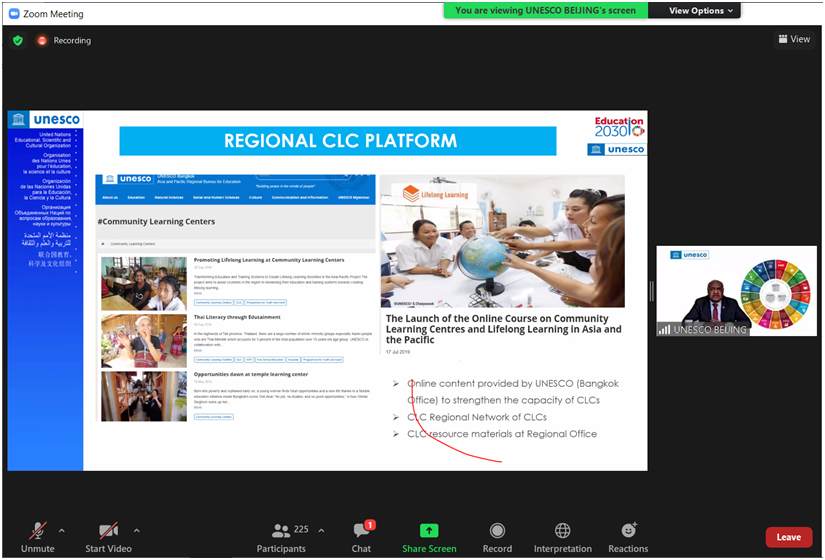
Task: Click the signal strength icon on UNESCO BEIJING tile
Action: [665, 330]
